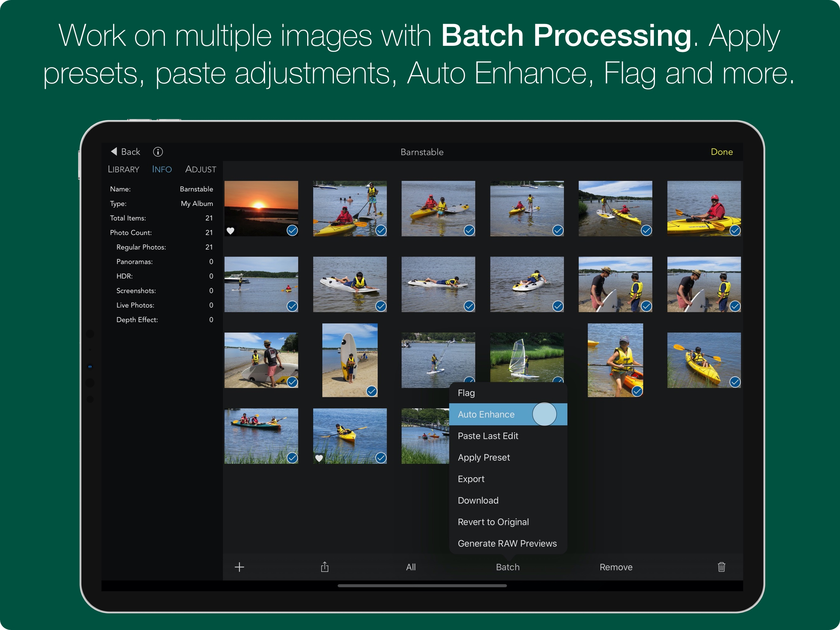Choose Auto Enhance menu entry

(486, 415)
